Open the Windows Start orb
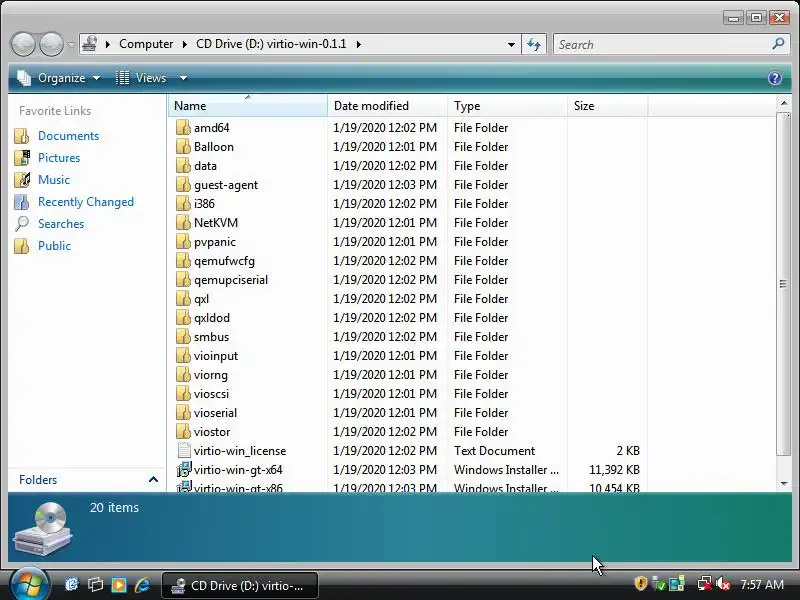This screenshot has height=600, width=800. [29, 584]
